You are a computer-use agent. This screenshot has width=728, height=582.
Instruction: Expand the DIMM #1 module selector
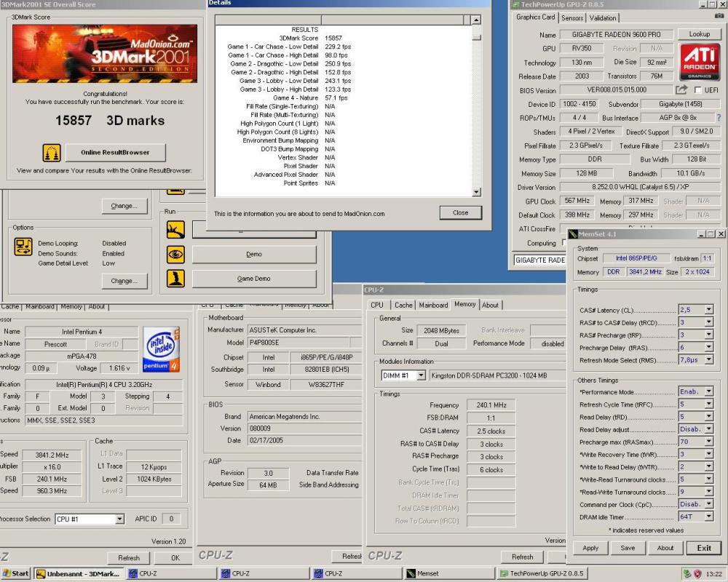coord(421,375)
